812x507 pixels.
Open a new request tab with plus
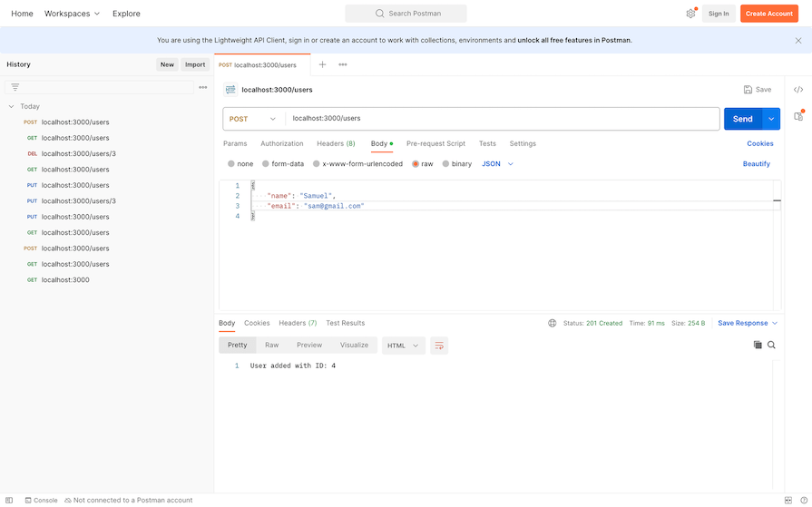click(322, 65)
